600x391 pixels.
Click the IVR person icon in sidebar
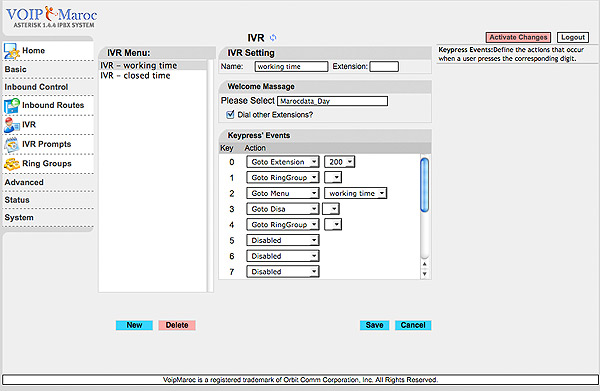coord(11,125)
